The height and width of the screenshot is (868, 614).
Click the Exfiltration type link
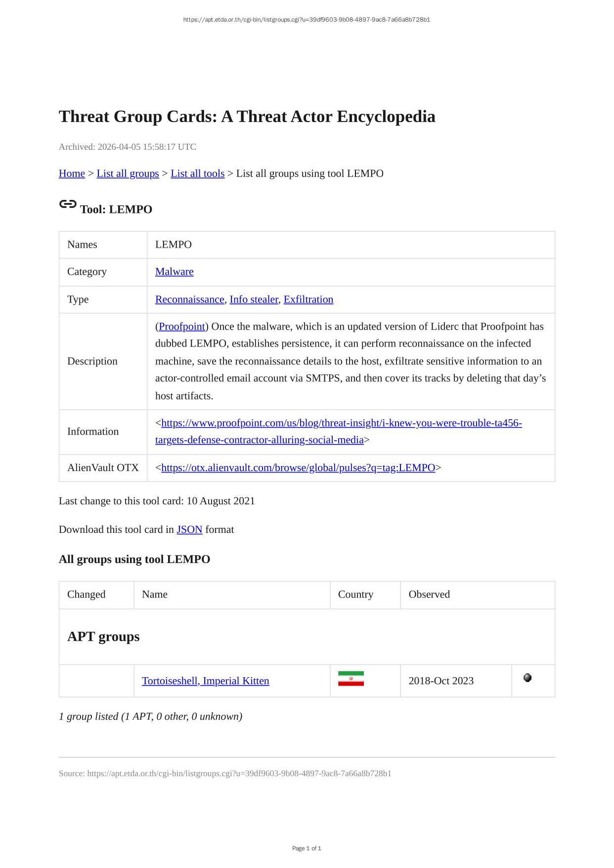[308, 300]
